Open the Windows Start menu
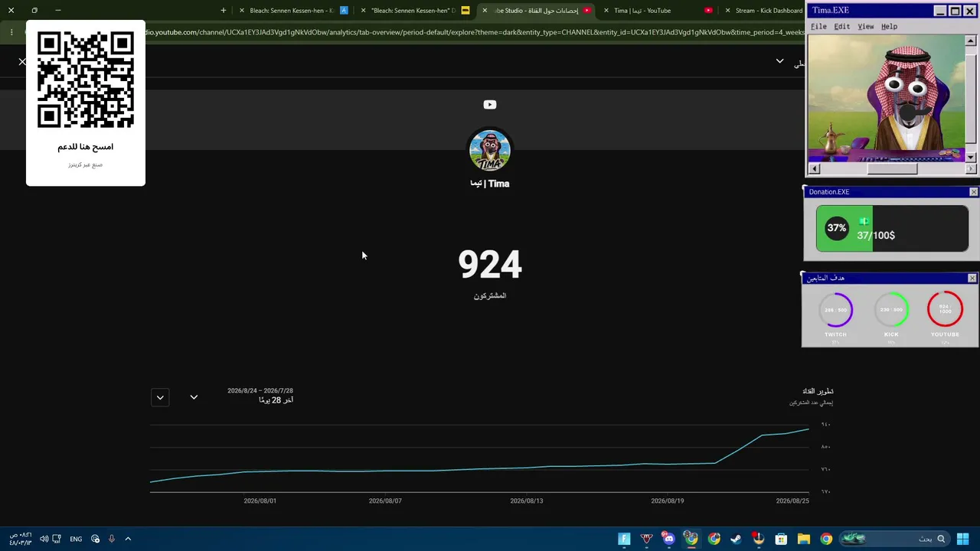The image size is (980, 551). (x=962, y=539)
